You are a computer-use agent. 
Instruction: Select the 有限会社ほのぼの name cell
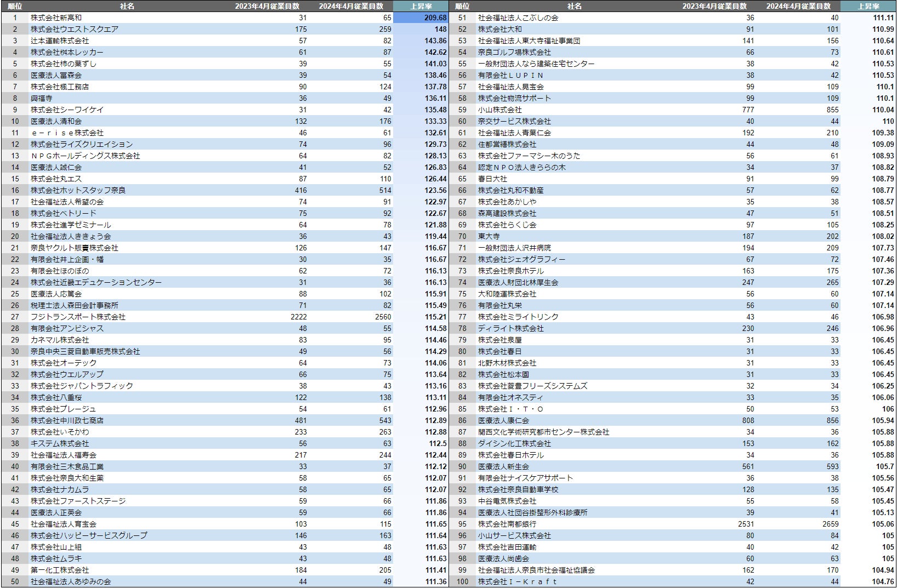[60, 271]
